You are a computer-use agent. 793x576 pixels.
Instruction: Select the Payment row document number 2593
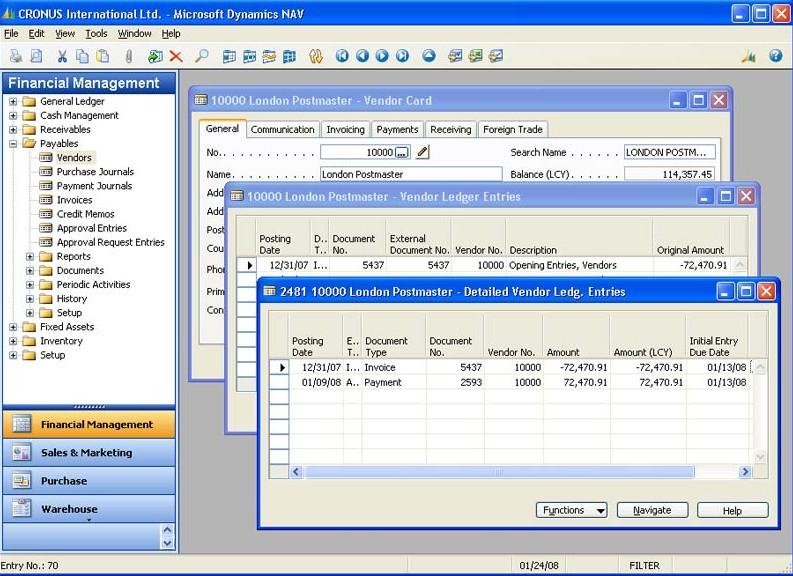tap(455, 383)
